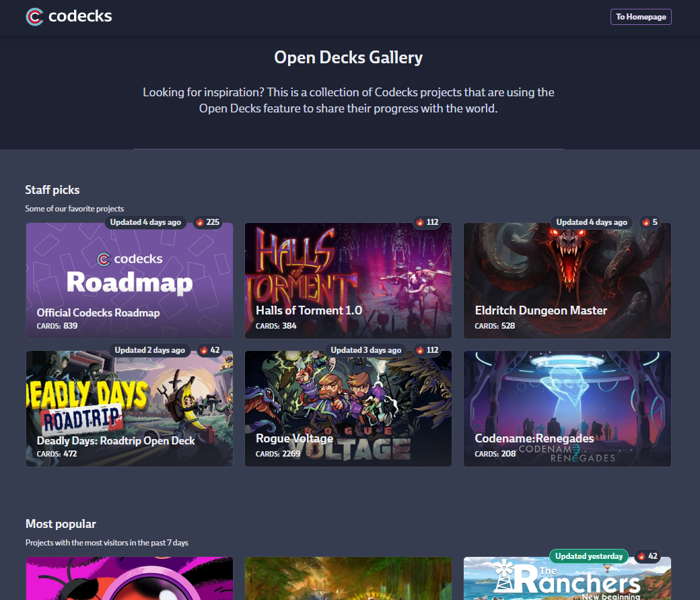
Task: Click the 'Official Codecks Roadmap' title text
Action: tap(98, 312)
